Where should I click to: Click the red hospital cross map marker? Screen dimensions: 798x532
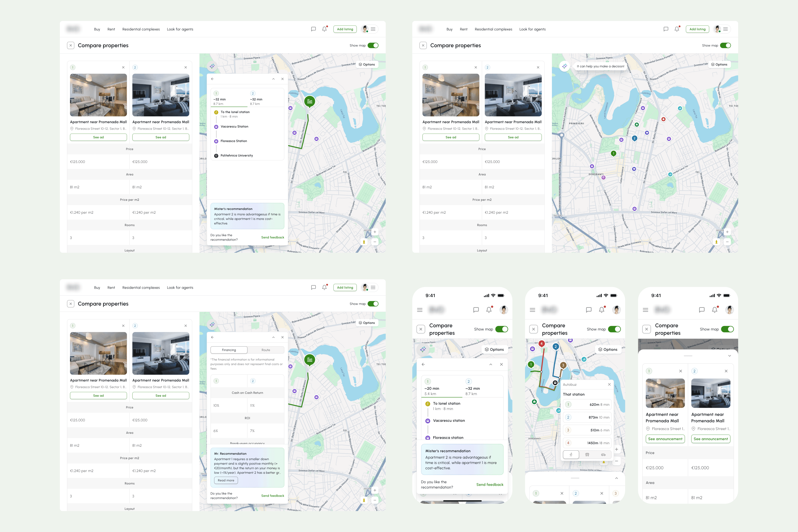point(663,119)
